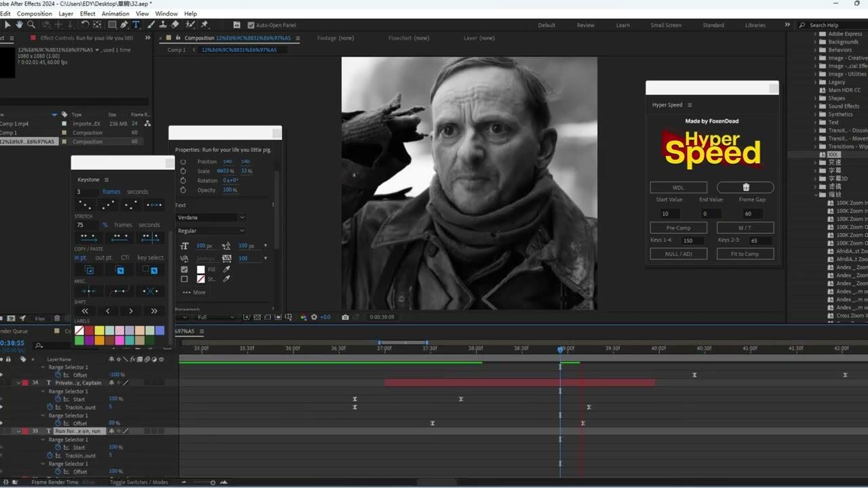Choose the Horizontal Type tool

point(136,24)
